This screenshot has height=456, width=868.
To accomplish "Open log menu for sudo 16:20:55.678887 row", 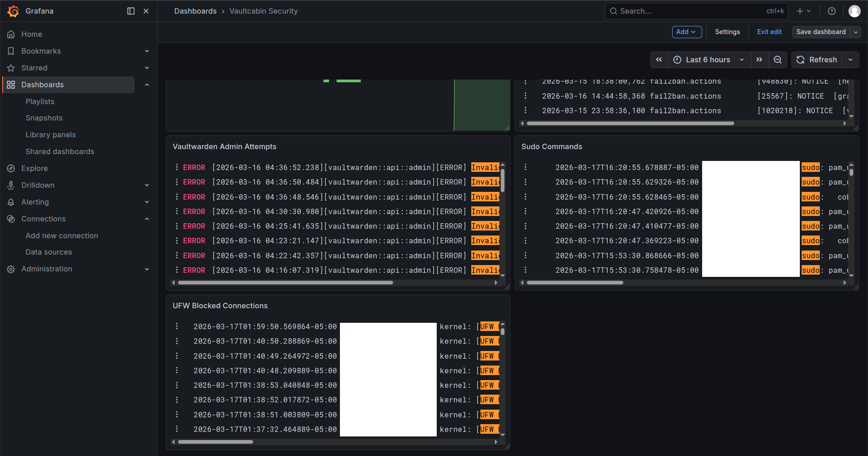I will (x=525, y=167).
